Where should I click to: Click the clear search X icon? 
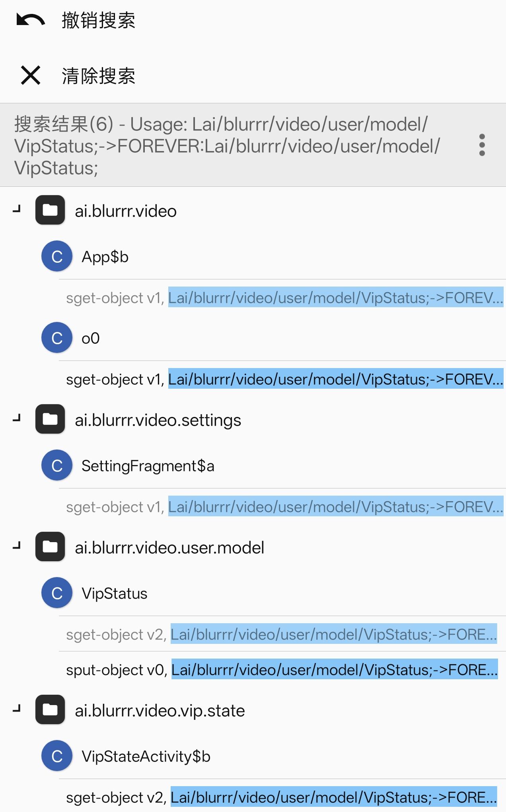pos(31,76)
